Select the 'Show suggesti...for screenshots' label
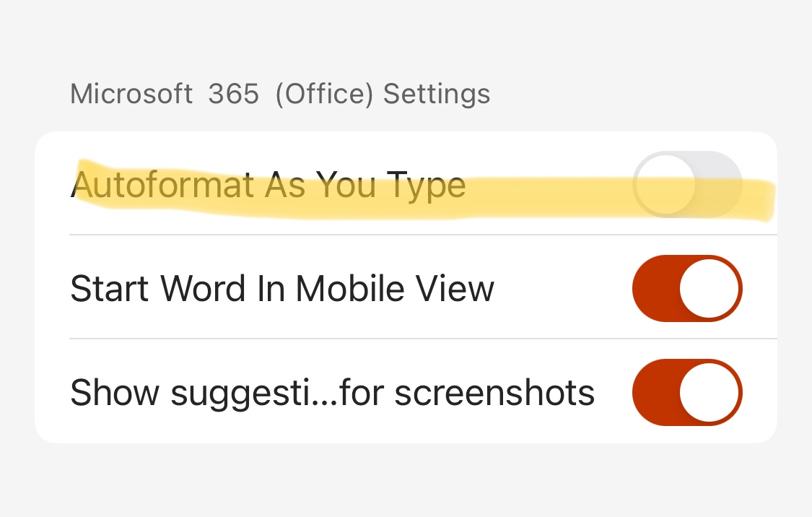 click(332, 394)
